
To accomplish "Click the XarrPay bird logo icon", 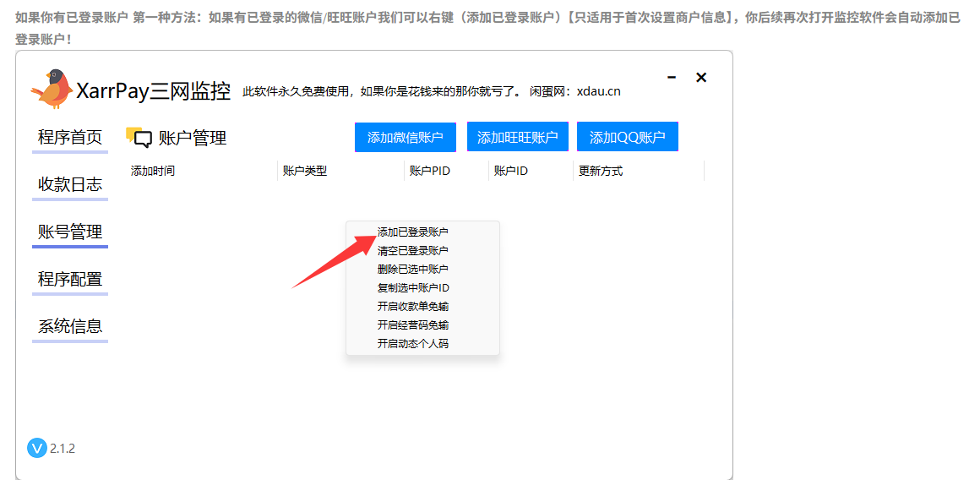I will 51,89.
